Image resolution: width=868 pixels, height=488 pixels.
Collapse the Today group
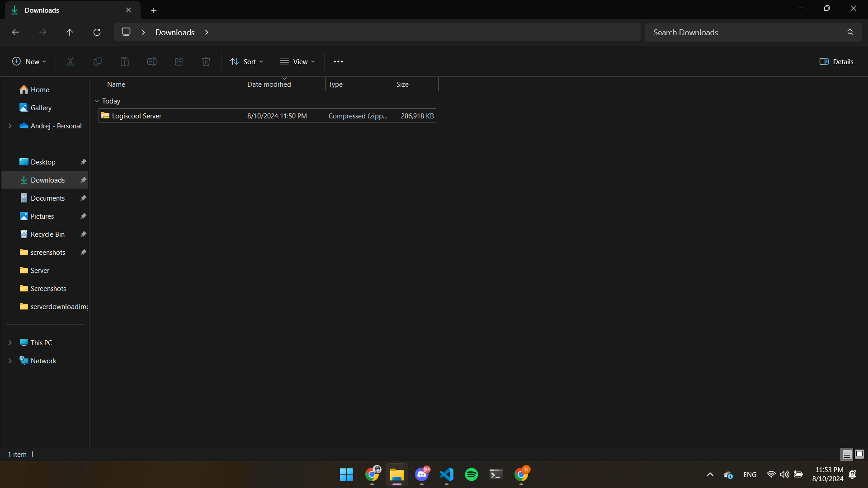tap(97, 101)
